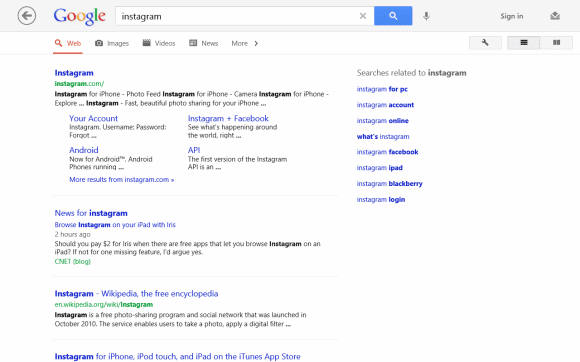
Task: Open the Instagram + Facebook sitelink
Action: (228, 118)
